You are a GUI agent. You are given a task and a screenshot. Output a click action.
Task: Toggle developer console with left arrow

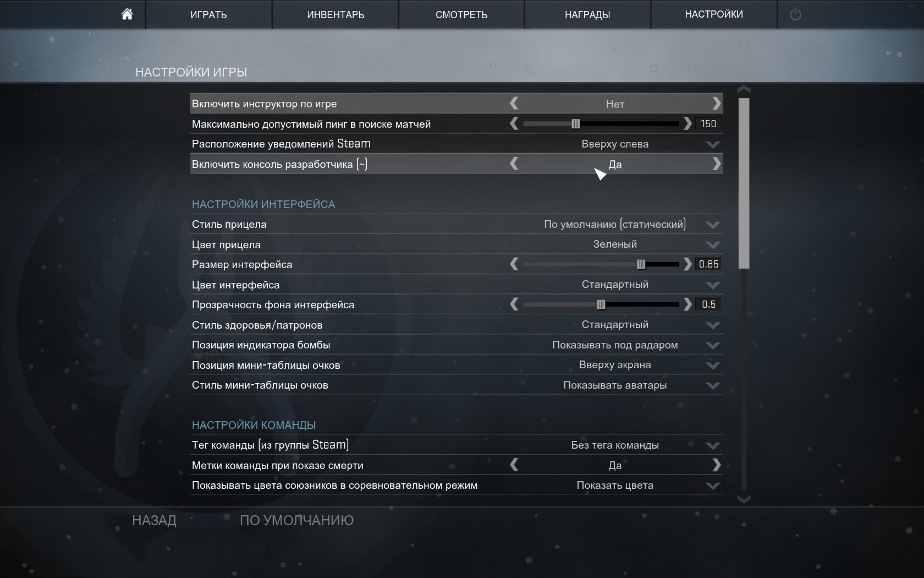[x=514, y=164]
